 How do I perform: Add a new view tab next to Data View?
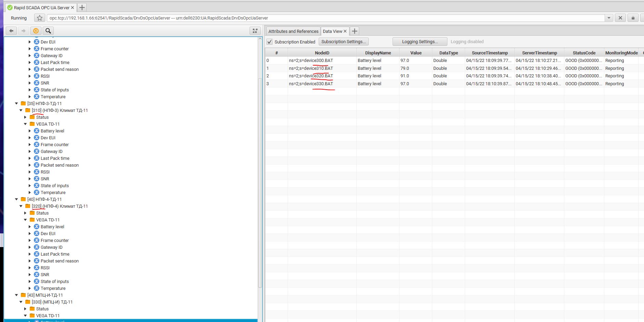click(355, 31)
